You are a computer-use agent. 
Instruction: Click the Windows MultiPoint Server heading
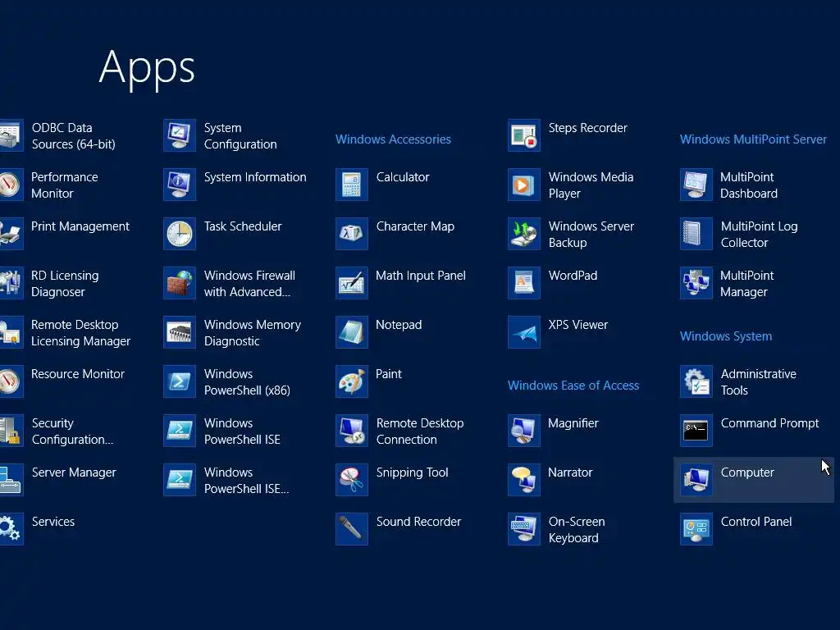[x=753, y=139]
